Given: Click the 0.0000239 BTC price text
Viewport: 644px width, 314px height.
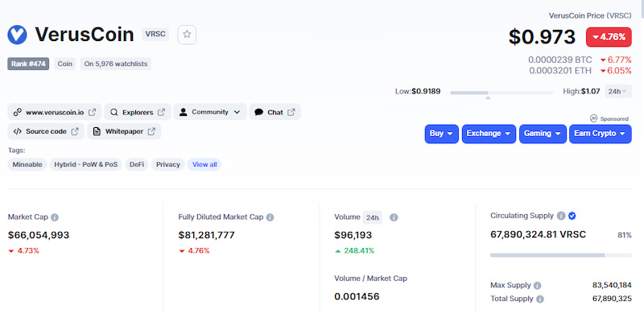Looking at the screenshot, I should point(560,60).
